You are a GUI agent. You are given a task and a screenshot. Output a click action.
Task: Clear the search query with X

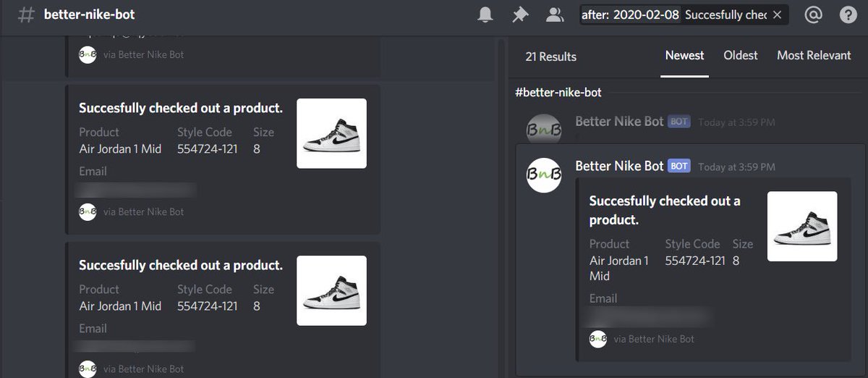777,15
